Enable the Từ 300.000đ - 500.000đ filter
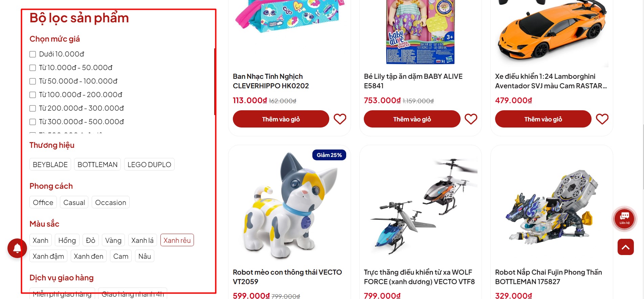 pos(32,122)
